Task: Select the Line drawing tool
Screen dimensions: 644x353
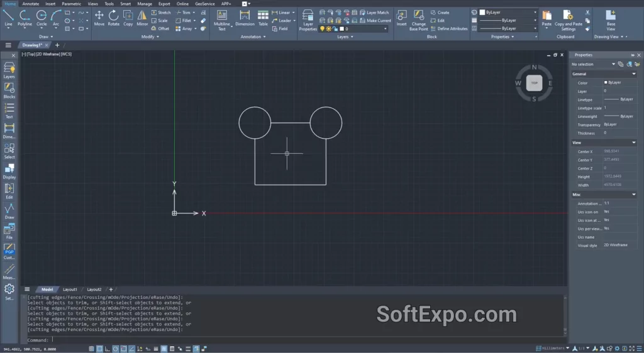Action: pyautogui.click(x=8, y=18)
